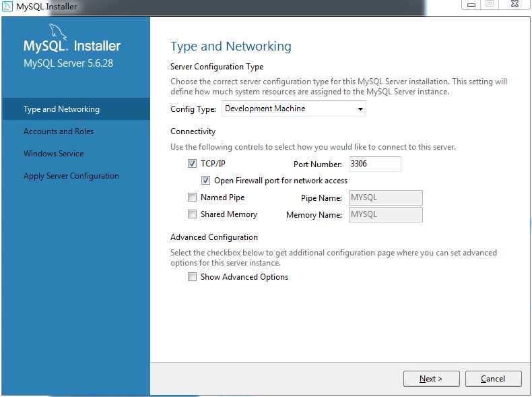Click the Memory Name field
This screenshot has height=397, width=532.
(386, 214)
